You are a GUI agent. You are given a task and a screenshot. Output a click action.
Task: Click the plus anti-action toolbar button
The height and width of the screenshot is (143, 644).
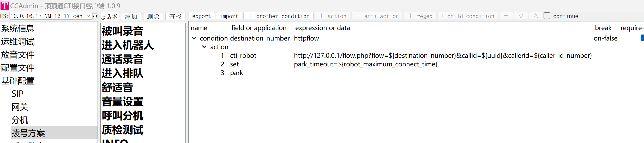[377, 16]
